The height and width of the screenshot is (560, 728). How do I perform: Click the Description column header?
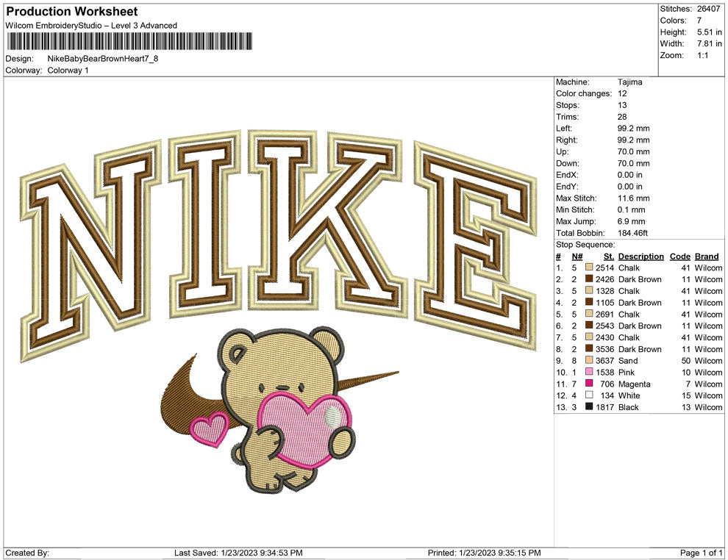point(640,256)
